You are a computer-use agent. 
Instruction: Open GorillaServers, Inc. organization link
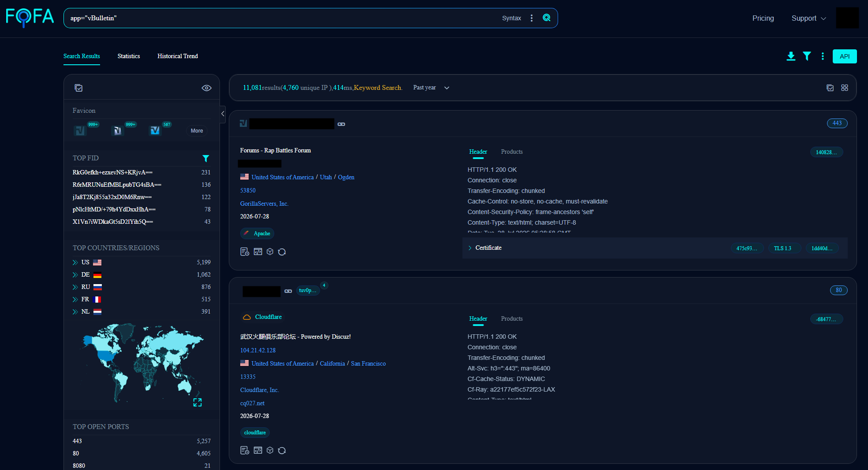pyautogui.click(x=264, y=204)
